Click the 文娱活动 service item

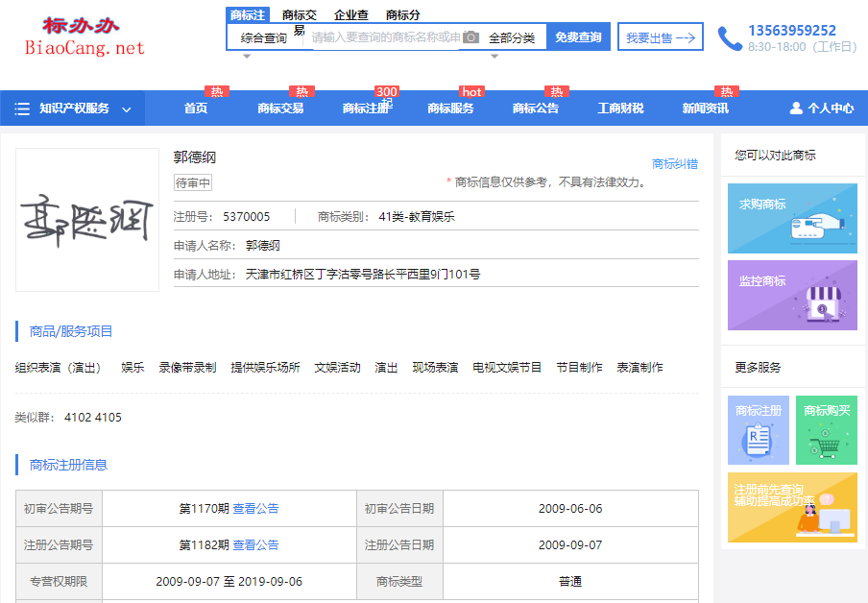pos(338,368)
